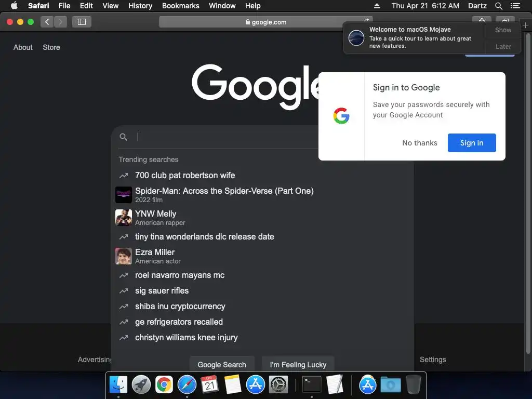Screen dimensions: 532x399
Task: Click the Google Search button
Action: [x=222, y=365]
